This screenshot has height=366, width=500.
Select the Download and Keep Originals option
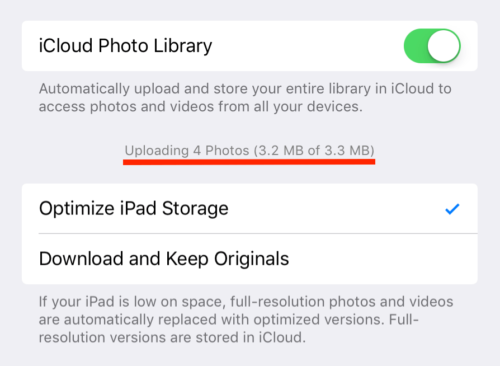pyautogui.click(x=250, y=259)
